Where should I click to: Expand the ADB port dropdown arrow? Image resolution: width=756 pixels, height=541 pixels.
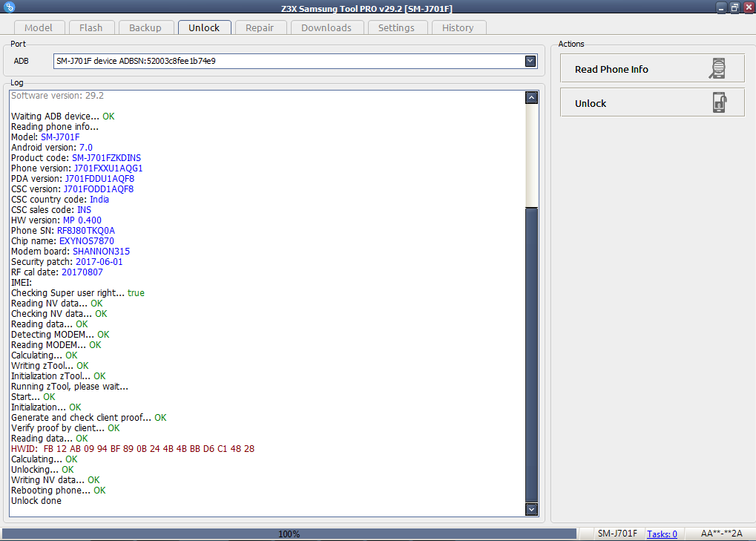coord(530,62)
